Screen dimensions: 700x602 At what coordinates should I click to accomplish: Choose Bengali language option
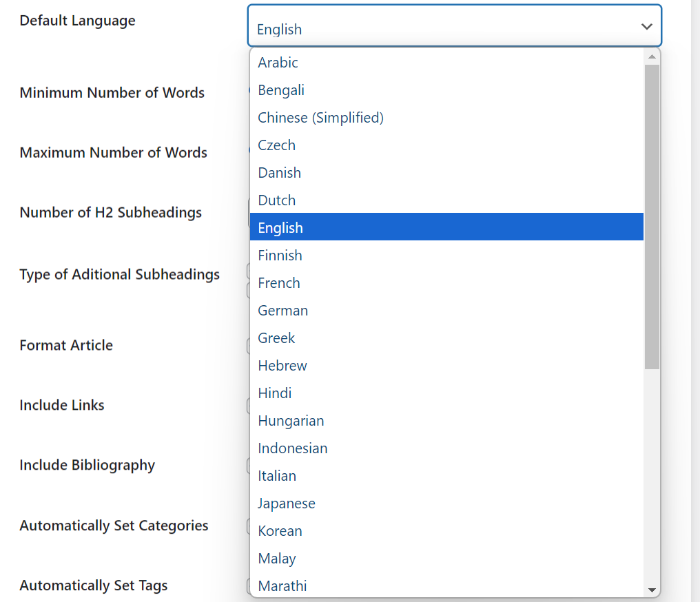[446, 90]
